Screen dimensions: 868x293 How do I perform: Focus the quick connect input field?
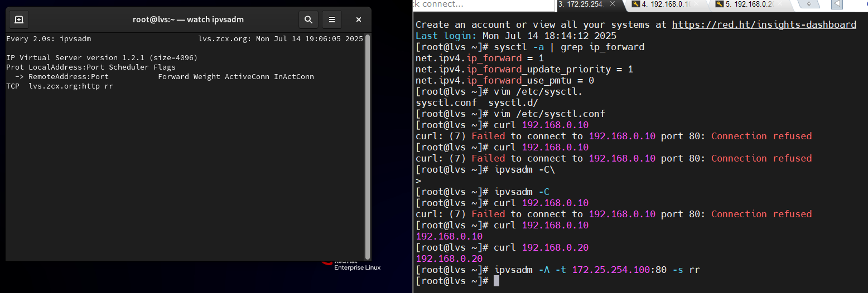[x=484, y=4]
